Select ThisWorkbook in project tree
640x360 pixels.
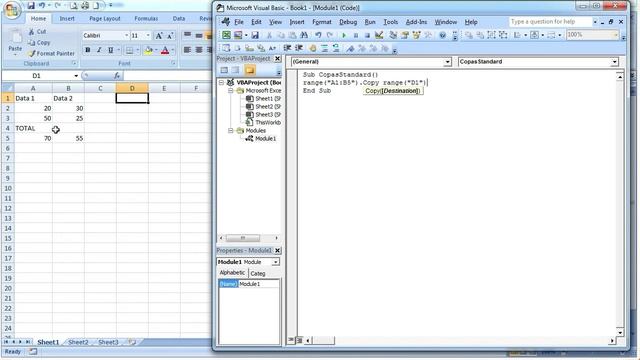(268, 122)
